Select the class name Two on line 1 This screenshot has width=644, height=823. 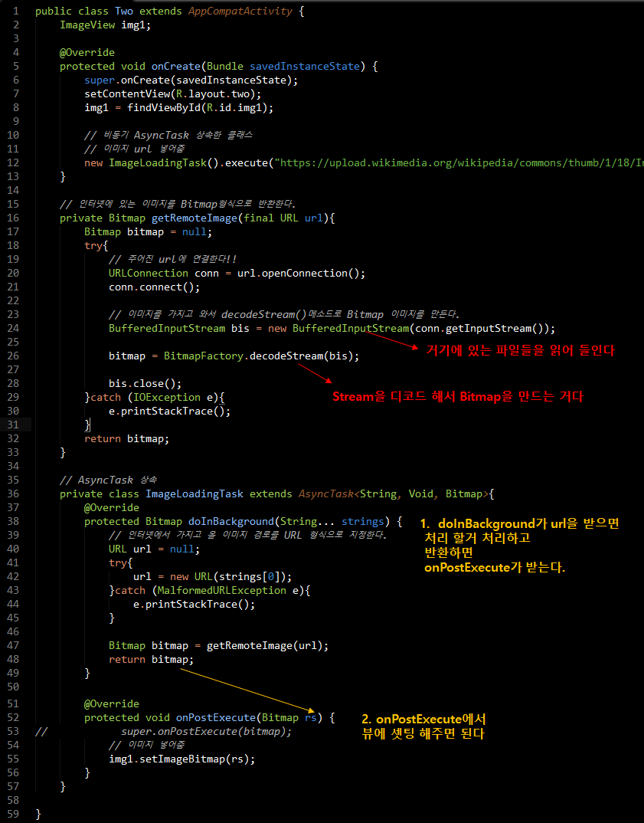124,11
